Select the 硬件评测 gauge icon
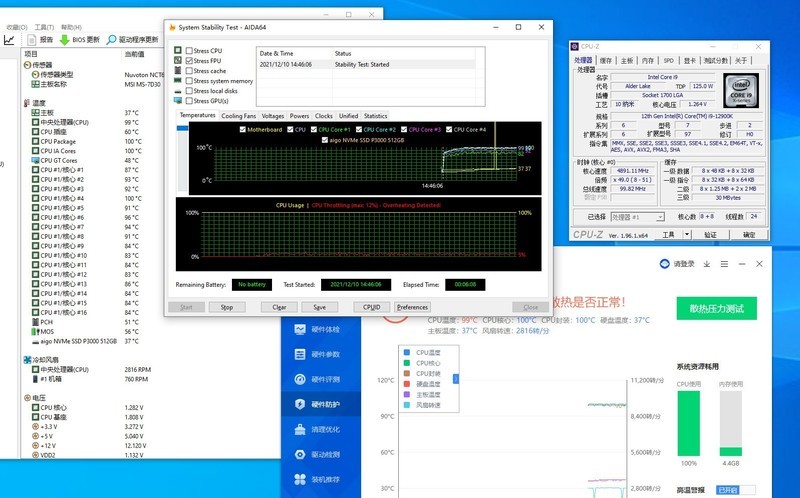Screen dimensions: 800x498 (300, 379)
